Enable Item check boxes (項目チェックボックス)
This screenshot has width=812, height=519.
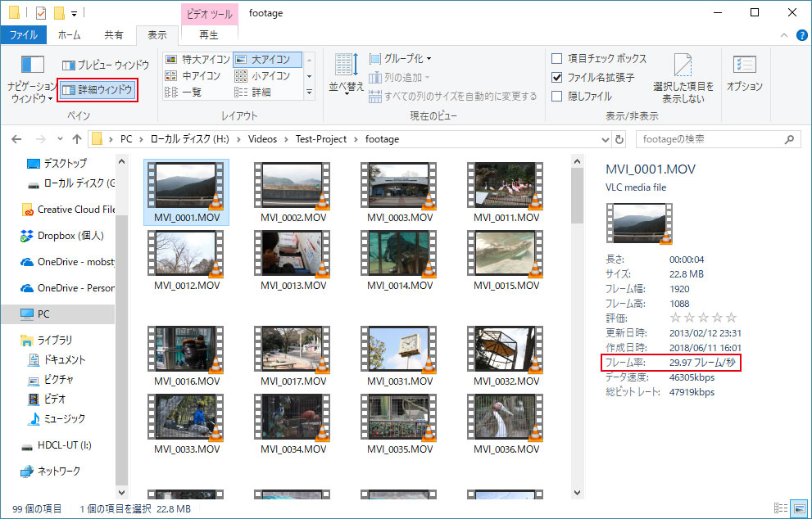click(557, 58)
